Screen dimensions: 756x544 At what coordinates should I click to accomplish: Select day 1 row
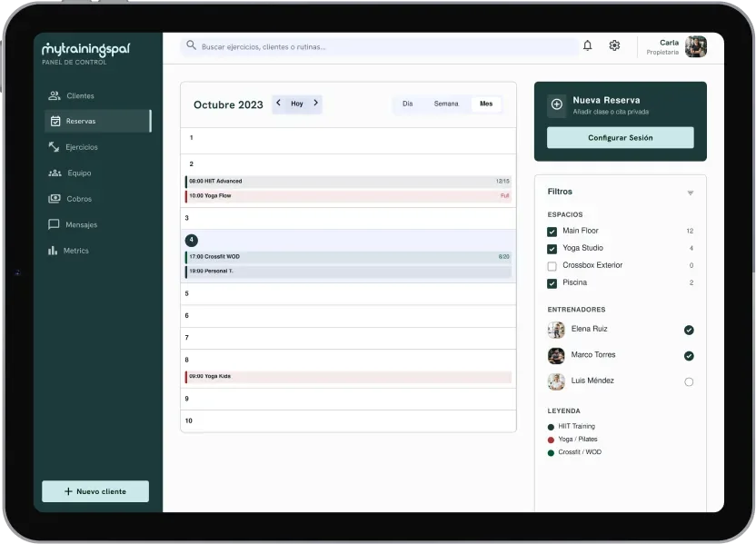348,141
